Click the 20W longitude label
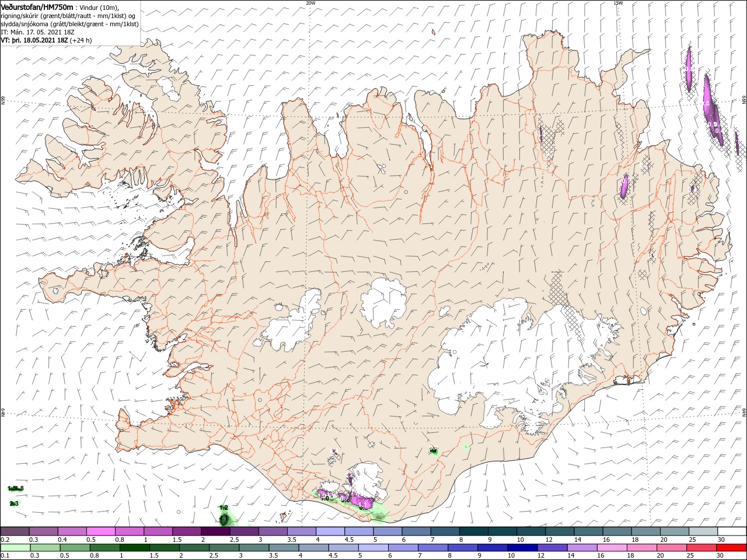This screenshot has height=560, width=747. [x=310, y=3]
